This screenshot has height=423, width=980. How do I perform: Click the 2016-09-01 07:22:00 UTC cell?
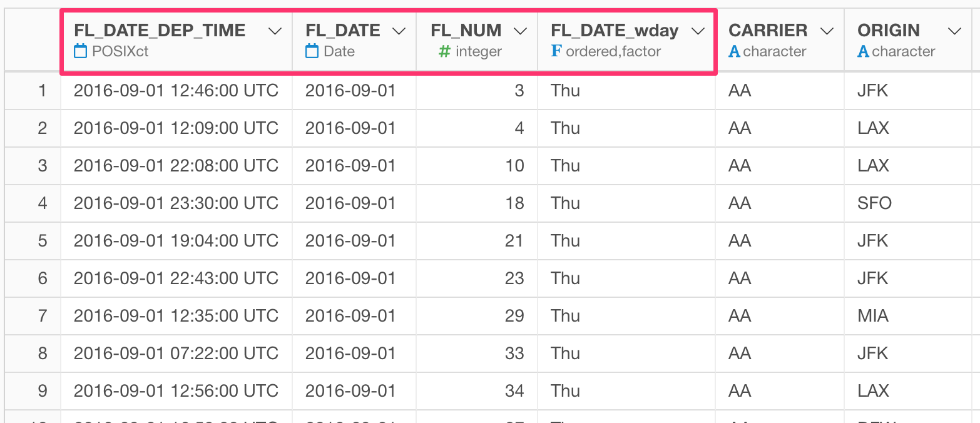pyautogui.click(x=176, y=354)
